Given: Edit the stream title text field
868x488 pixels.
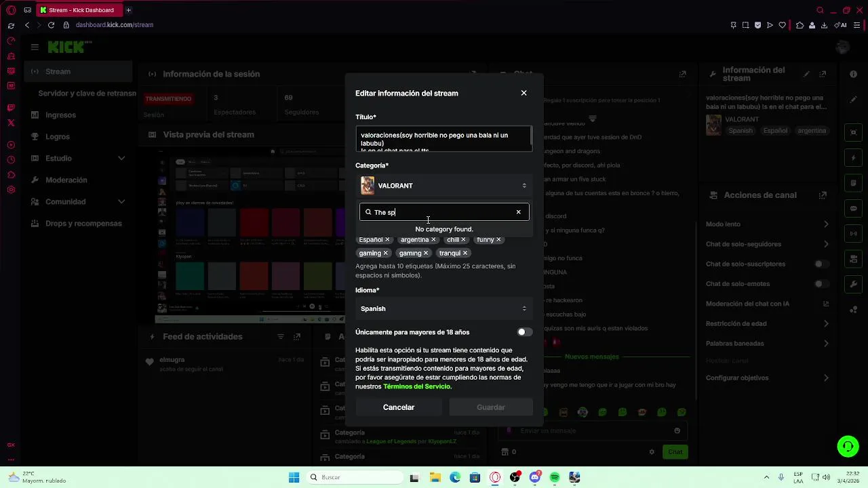Looking at the screenshot, I should (x=444, y=138).
